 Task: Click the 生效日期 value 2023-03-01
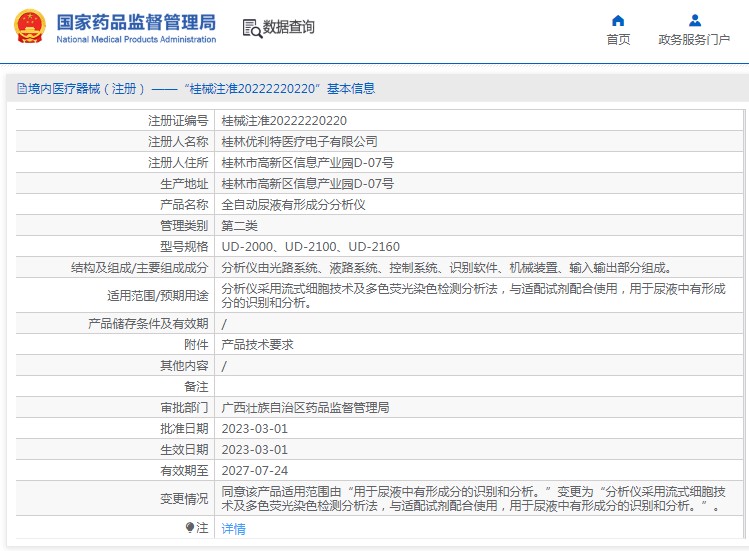pos(255,450)
